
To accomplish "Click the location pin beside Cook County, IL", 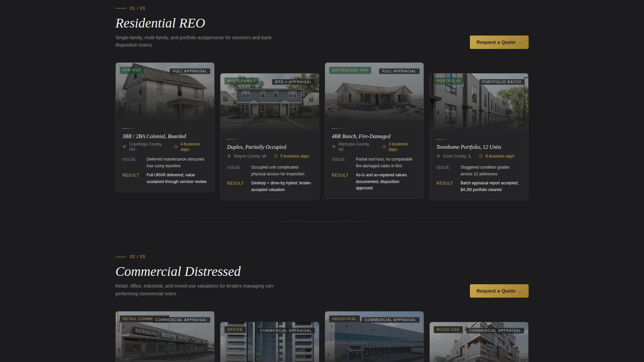I will tap(438, 156).
